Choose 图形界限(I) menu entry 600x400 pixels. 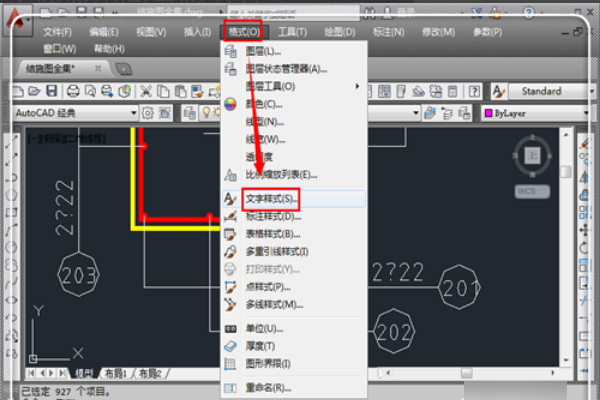[294, 364]
